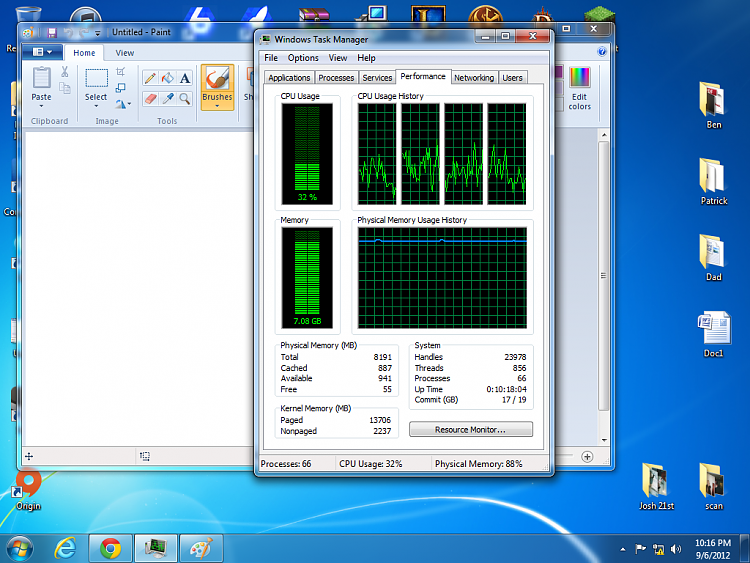The width and height of the screenshot is (750, 563).
Task: Switch to the Services tab
Action: (377, 77)
